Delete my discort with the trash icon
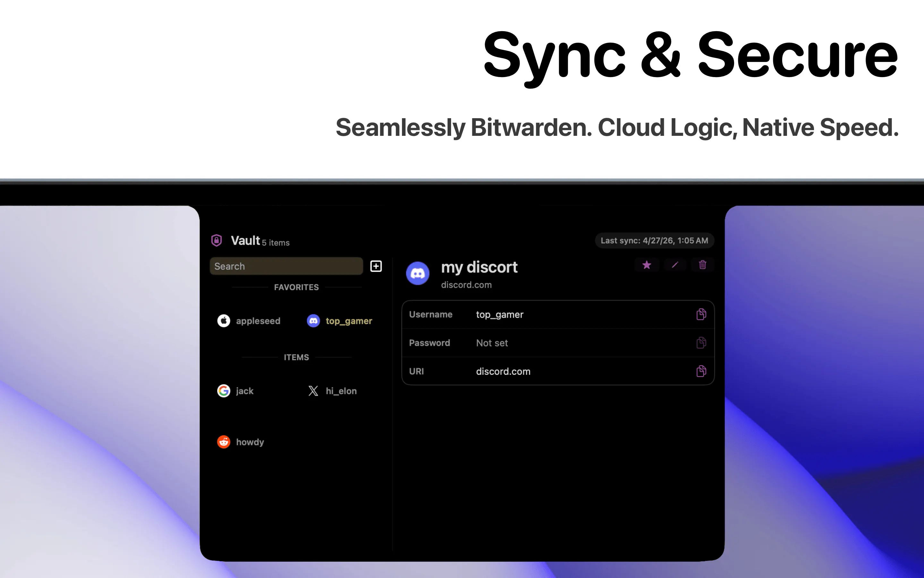 click(x=703, y=265)
